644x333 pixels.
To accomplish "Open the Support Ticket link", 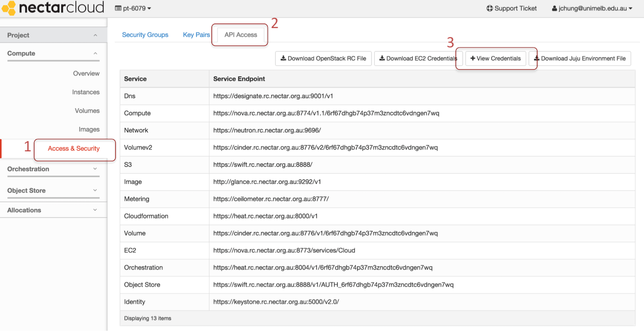I will click(x=512, y=8).
